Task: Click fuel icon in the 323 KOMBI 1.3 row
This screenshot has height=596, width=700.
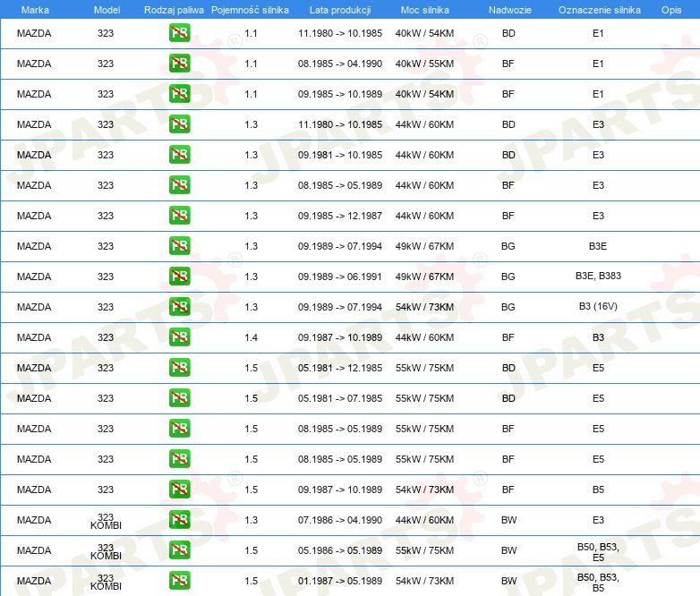Action: tap(179, 520)
